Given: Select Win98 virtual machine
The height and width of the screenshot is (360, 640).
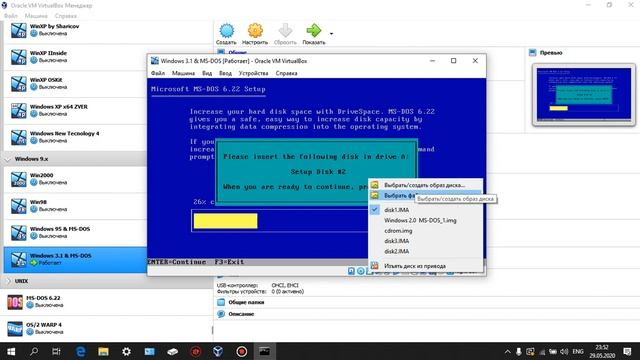Looking at the screenshot, I should point(76,206).
